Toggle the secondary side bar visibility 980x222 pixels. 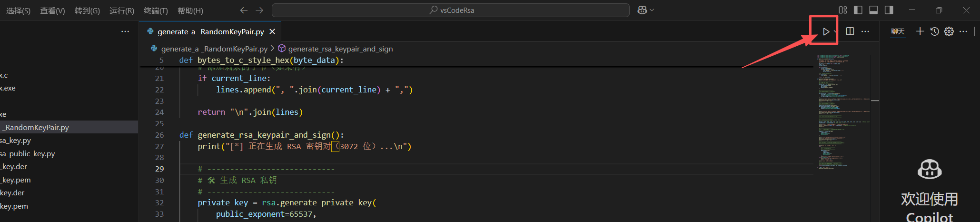click(889, 10)
